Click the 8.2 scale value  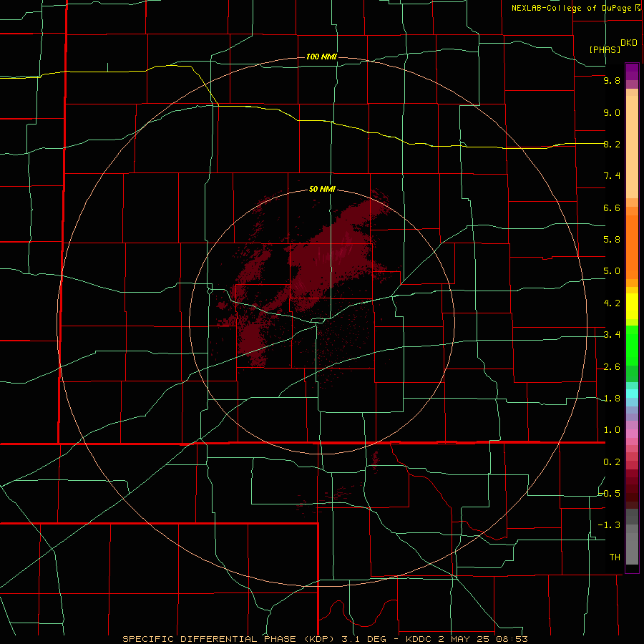click(x=612, y=144)
